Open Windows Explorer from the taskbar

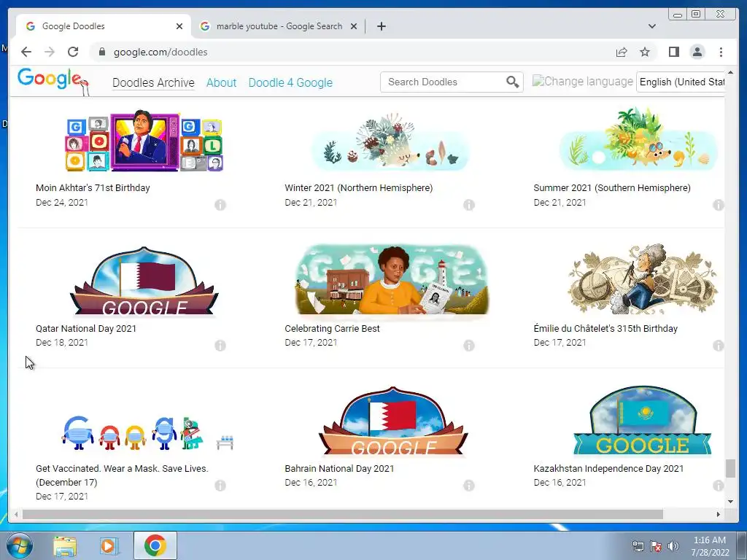(65, 546)
